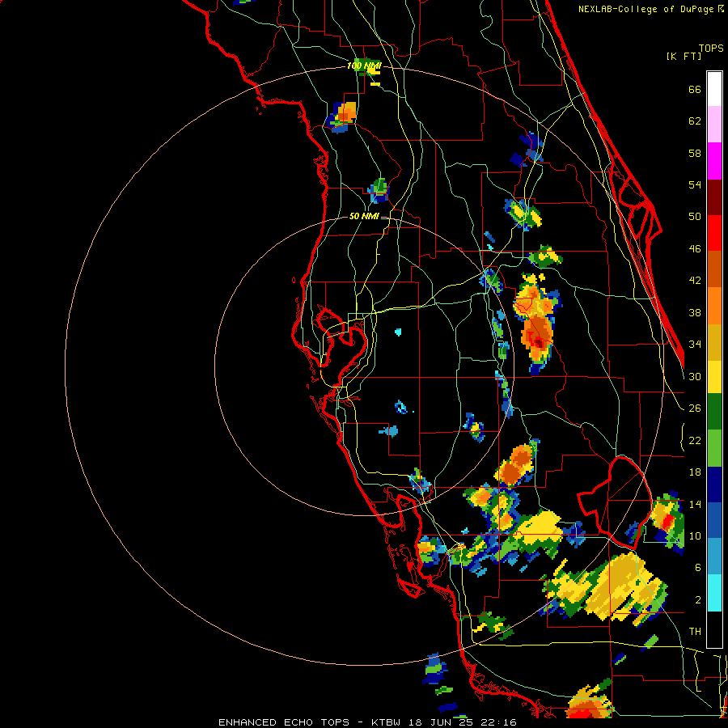Click the "[K FT]" units label

[684, 57]
